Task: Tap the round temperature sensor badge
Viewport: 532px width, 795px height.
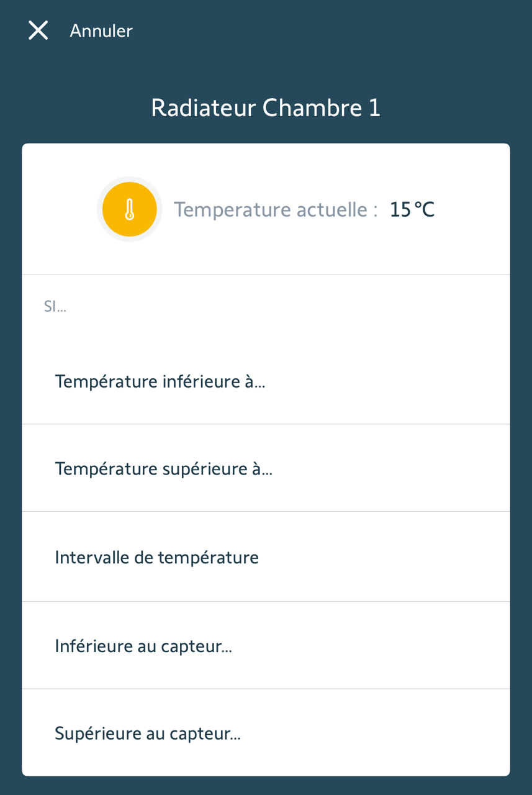Action: [129, 209]
